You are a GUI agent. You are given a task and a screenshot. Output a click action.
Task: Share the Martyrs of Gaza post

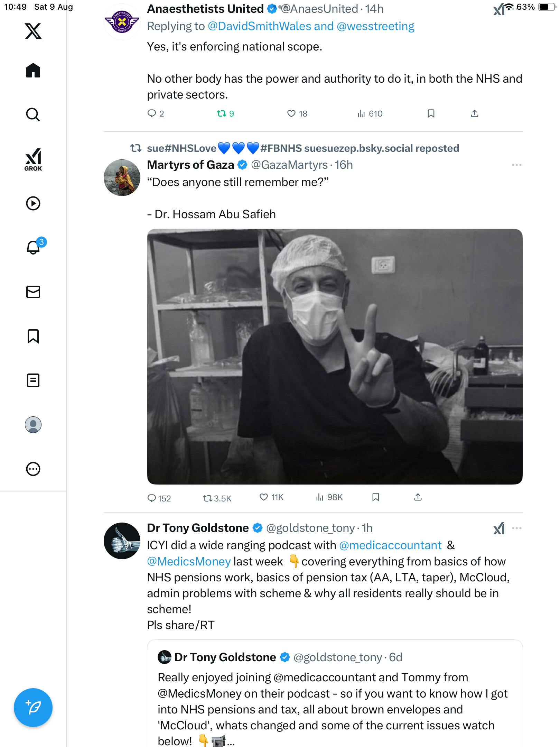pyautogui.click(x=418, y=497)
